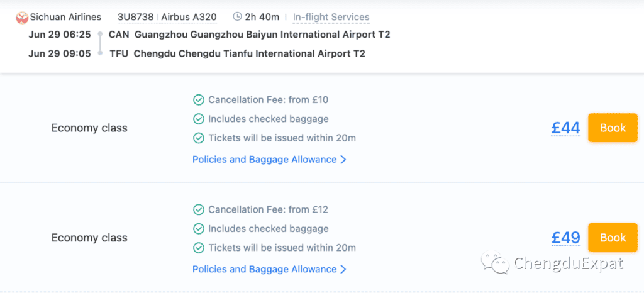Expand chevron after first Policies and Baggage Allowance
The height and width of the screenshot is (293, 644).
(x=343, y=160)
